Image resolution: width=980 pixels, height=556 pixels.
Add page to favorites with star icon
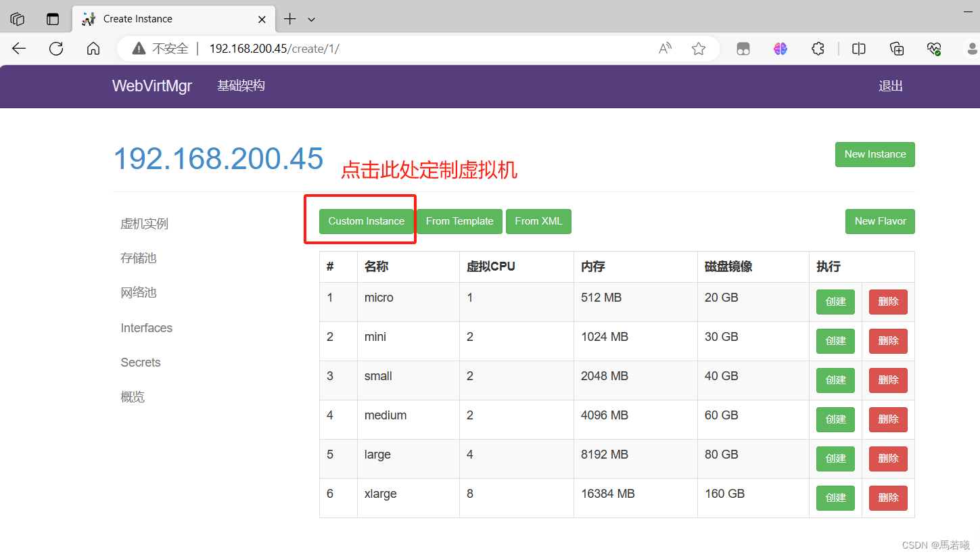pos(699,49)
